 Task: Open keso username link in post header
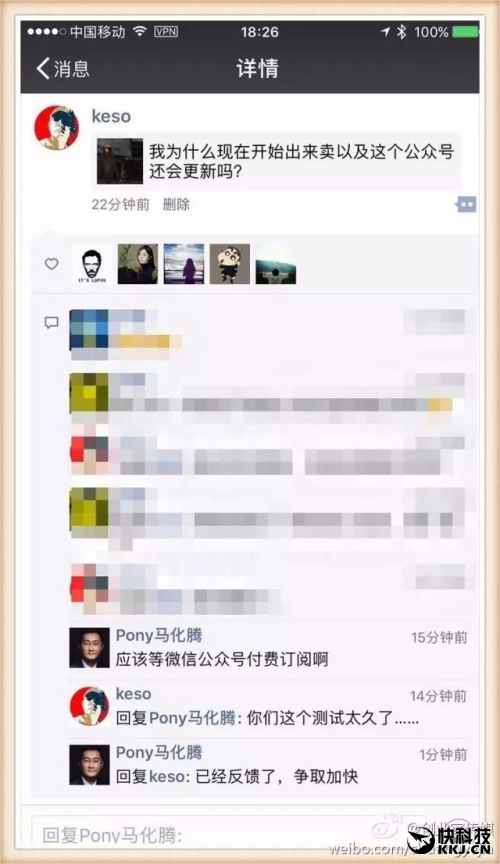(x=111, y=116)
